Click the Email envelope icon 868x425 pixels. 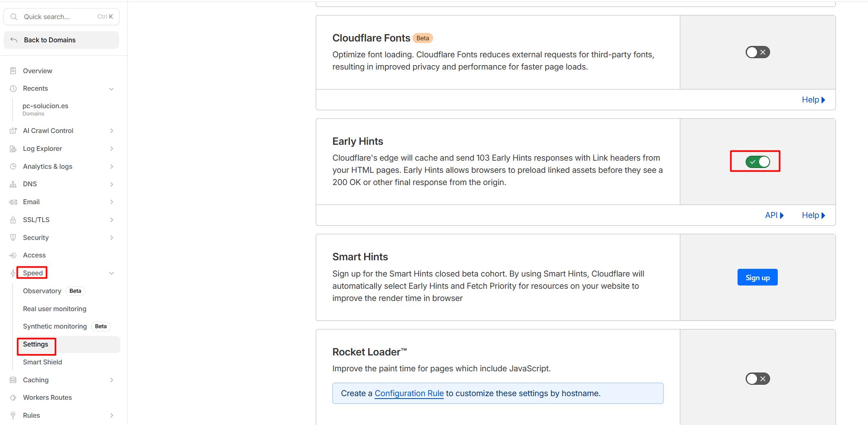pos(13,202)
